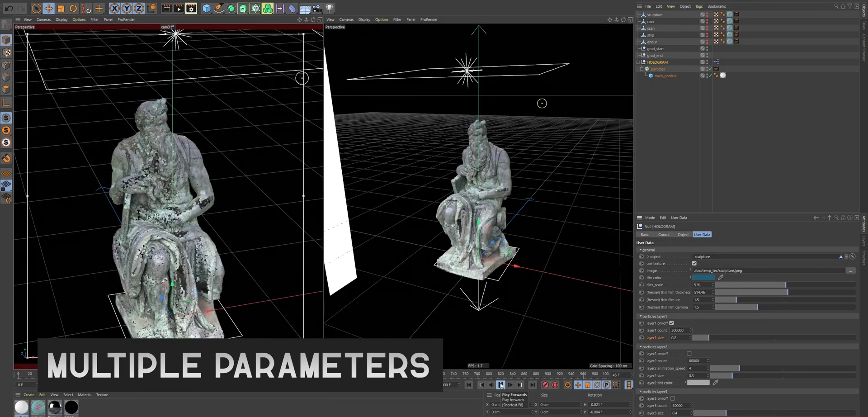Viewport: 868px width, 417px height.
Task: Toggle the Y axis lock
Action: (127, 8)
